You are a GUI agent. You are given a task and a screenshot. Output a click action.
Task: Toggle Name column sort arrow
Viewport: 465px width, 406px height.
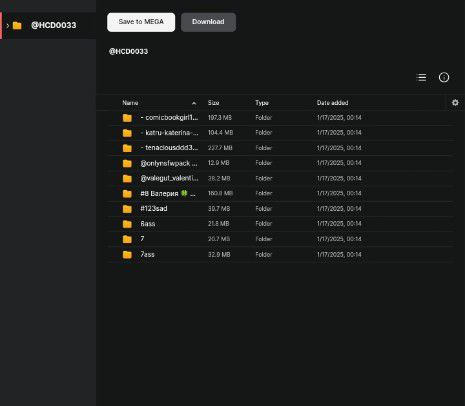(x=194, y=103)
